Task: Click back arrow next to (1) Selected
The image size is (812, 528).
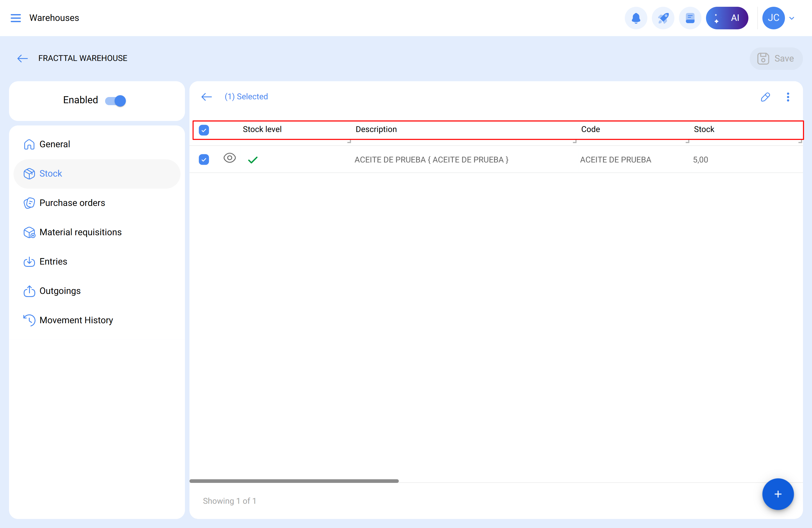Action: (206, 97)
